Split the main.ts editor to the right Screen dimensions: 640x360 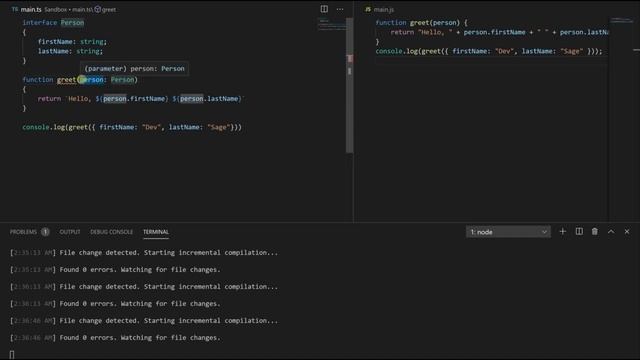coord(324,9)
